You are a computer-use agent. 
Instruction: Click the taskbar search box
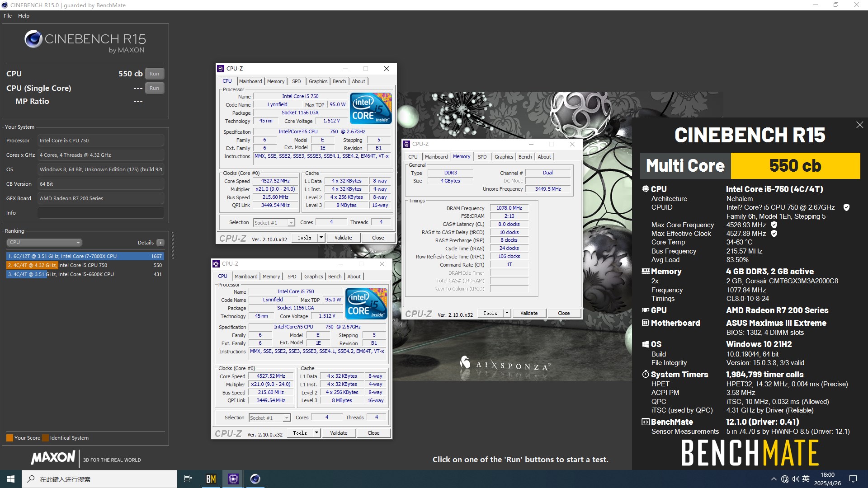click(99, 479)
